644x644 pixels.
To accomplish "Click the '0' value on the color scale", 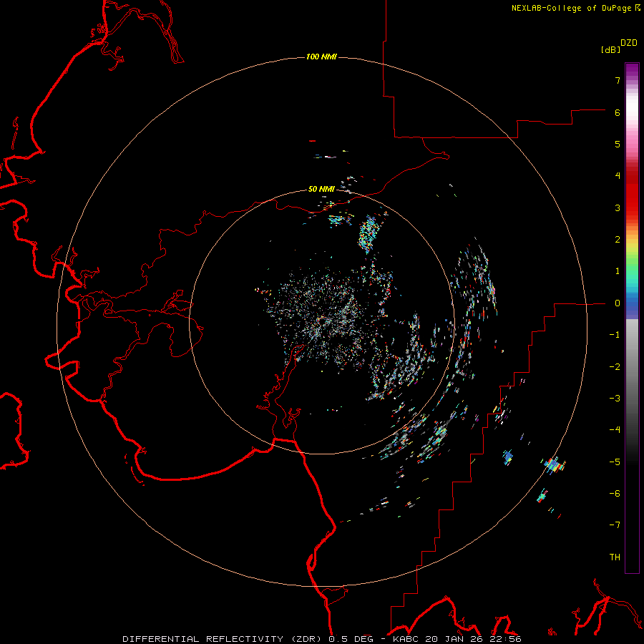I will pos(618,303).
